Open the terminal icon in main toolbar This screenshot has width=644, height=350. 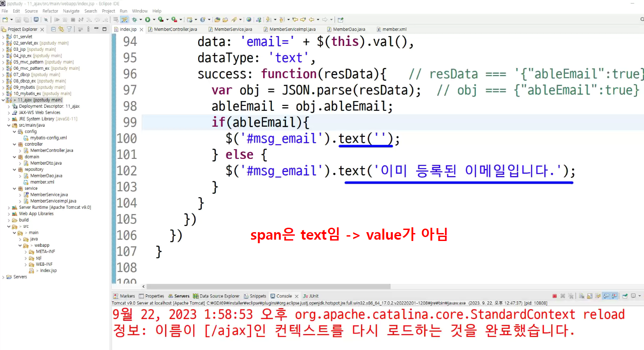tap(36, 19)
